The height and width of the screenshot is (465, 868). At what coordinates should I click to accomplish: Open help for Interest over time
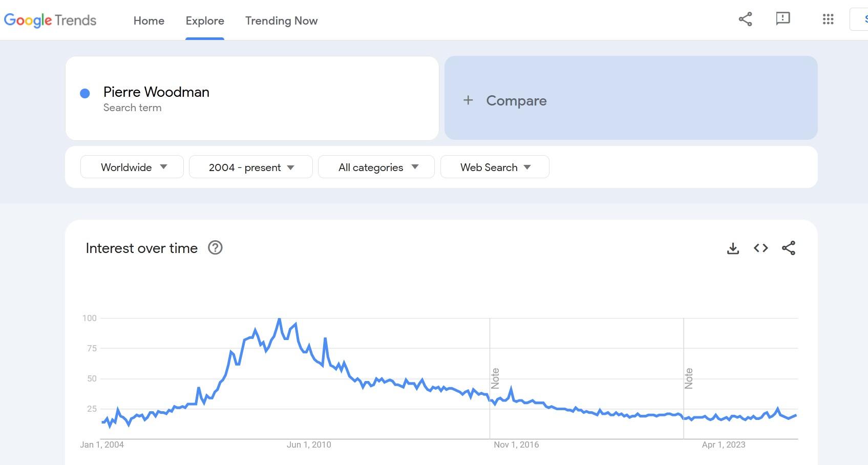click(215, 248)
